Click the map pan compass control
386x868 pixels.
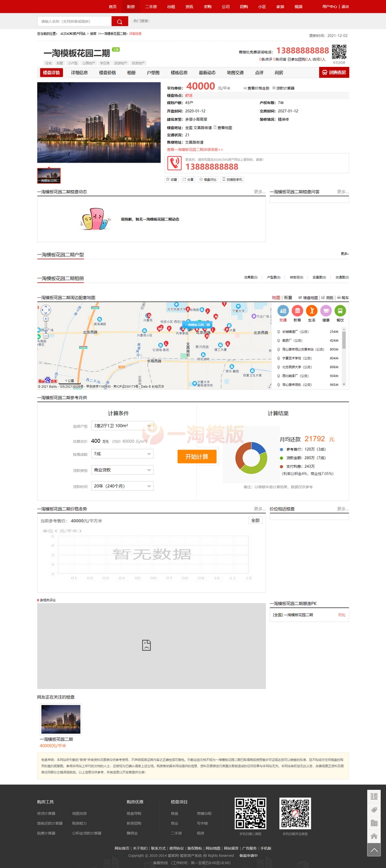click(45, 310)
